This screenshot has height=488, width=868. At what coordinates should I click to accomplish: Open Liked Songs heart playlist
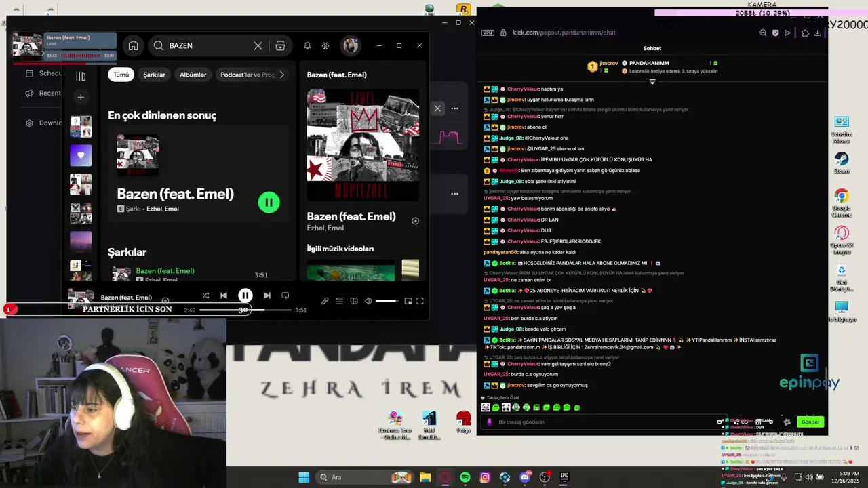(81, 155)
